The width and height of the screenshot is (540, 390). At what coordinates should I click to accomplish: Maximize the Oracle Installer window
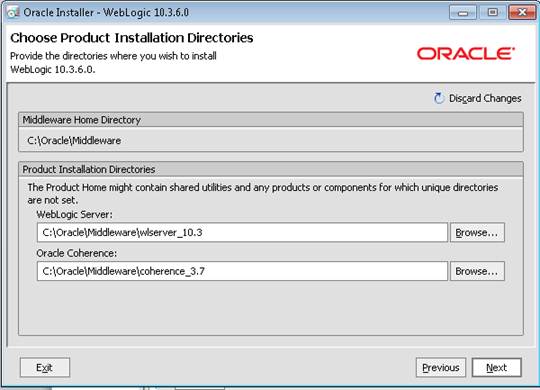click(492, 13)
